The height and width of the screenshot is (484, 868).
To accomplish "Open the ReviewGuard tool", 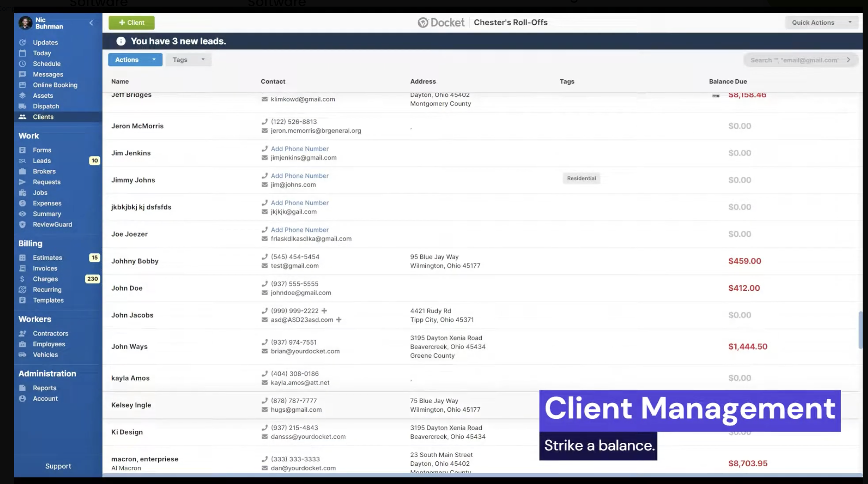I will (x=52, y=224).
